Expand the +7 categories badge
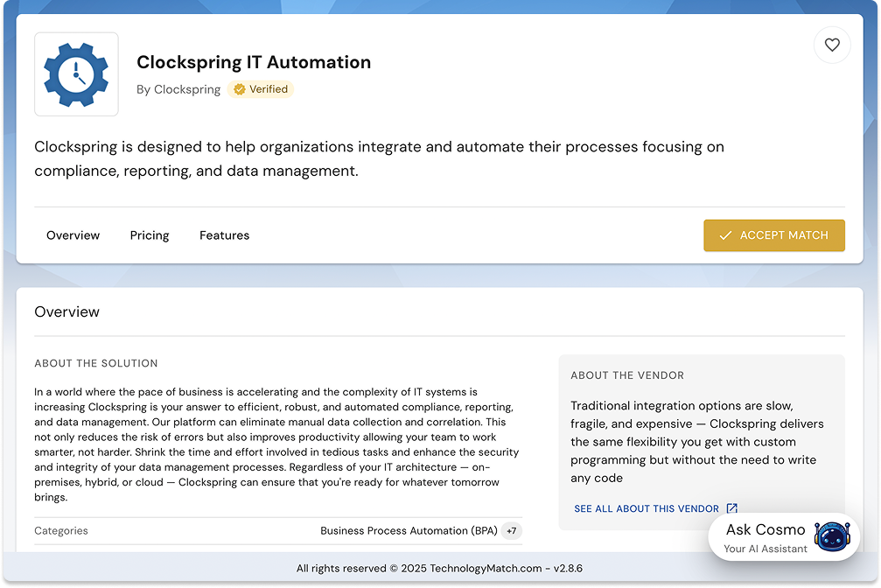 511,530
